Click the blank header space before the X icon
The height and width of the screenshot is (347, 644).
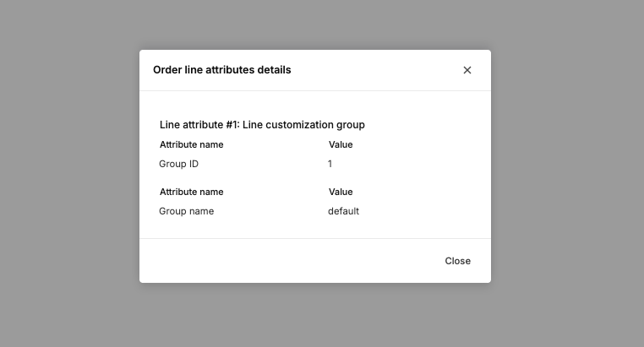click(380, 70)
